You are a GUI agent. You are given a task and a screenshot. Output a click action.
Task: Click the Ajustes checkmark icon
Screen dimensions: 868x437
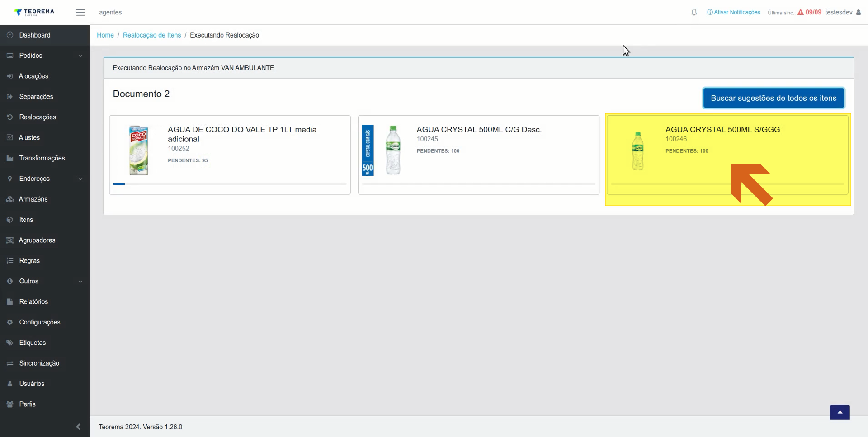tap(10, 137)
